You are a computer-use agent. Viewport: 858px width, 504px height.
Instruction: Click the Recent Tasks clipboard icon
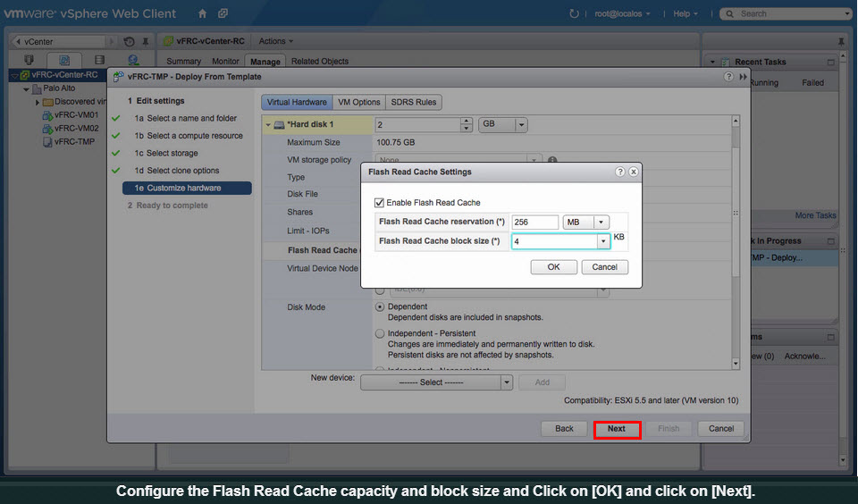tap(726, 62)
